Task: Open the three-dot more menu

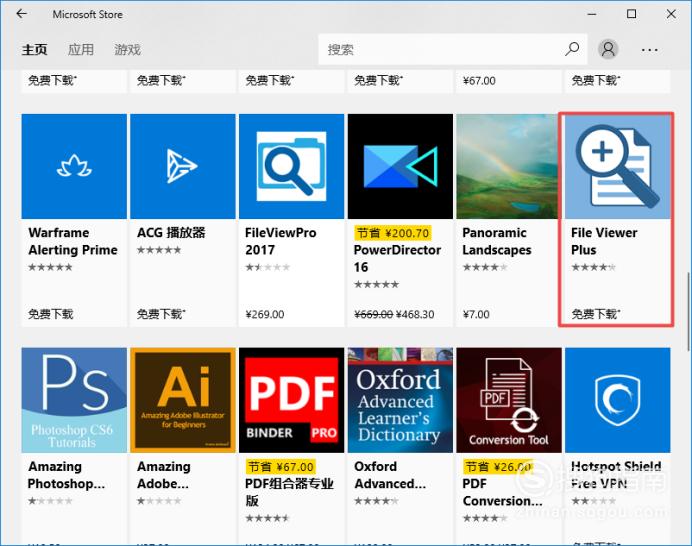Action: click(649, 50)
